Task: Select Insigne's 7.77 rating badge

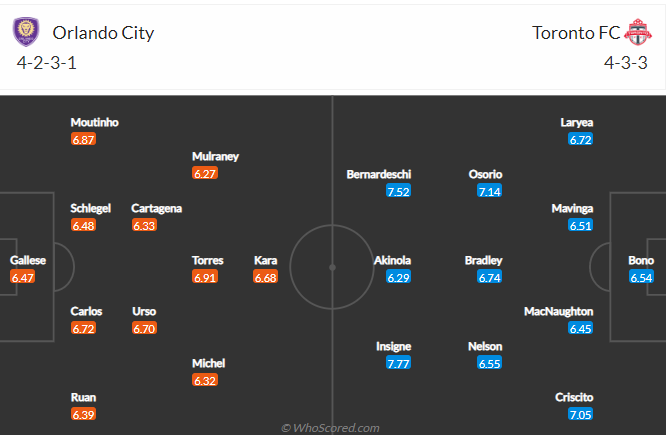Action: pos(398,364)
